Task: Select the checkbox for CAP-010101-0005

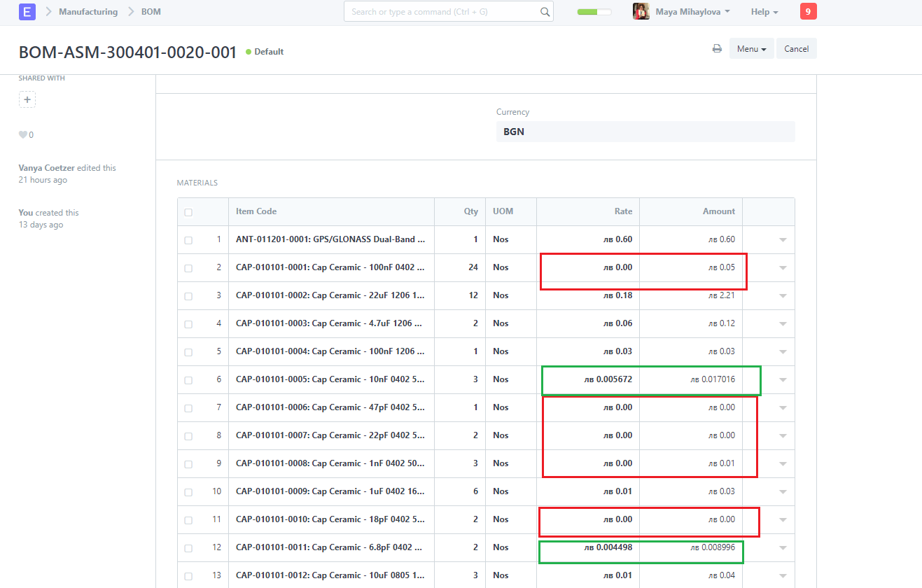Action: 188,379
